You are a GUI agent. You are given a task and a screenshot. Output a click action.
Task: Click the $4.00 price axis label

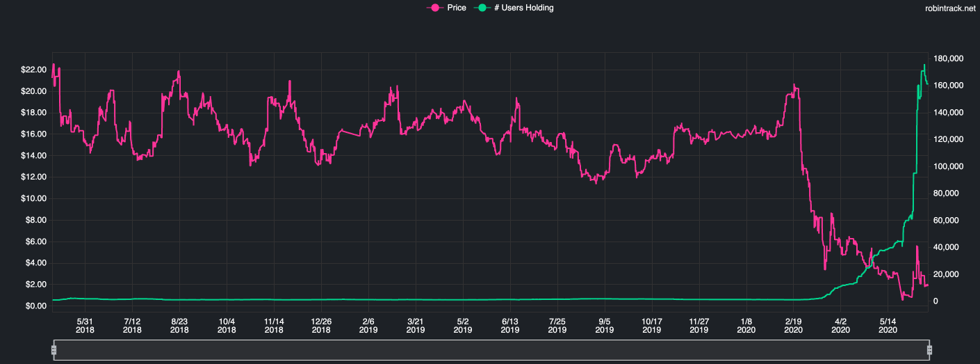(35, 264)
